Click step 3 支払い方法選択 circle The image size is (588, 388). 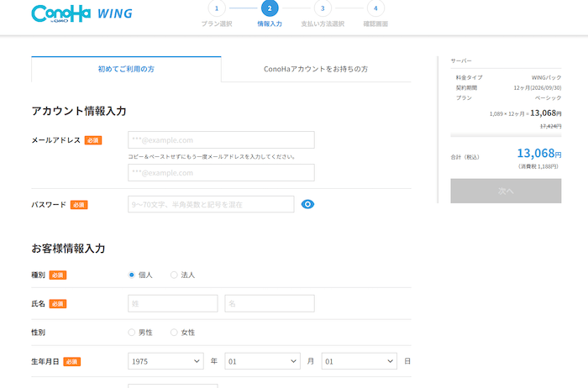[323, 8]
